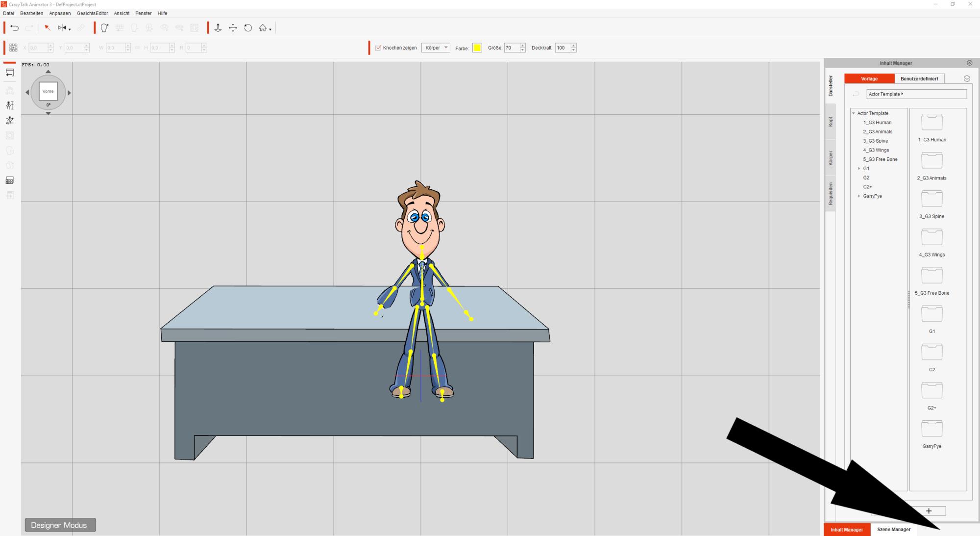Click the undo arrow icon

[15, 28]
